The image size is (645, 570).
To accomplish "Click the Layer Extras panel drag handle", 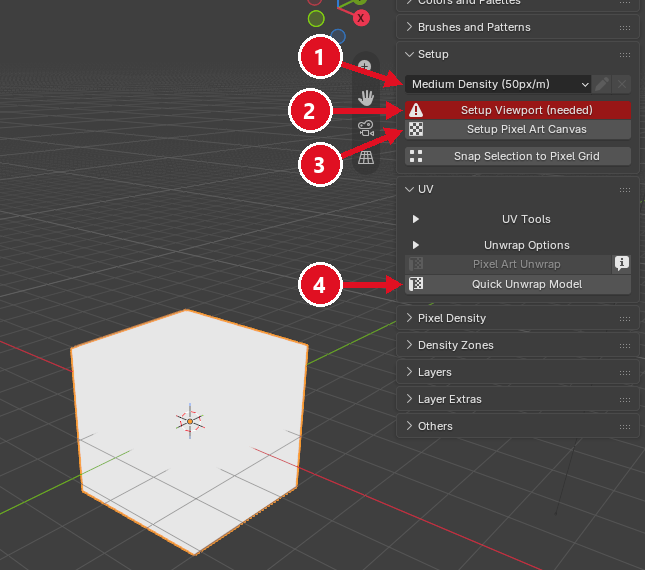I will 624,400.
